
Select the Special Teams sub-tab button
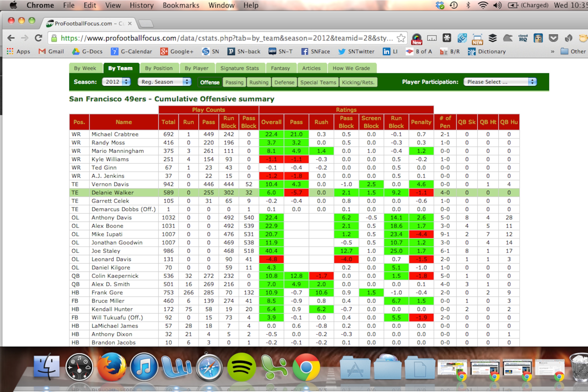point(318,82)
